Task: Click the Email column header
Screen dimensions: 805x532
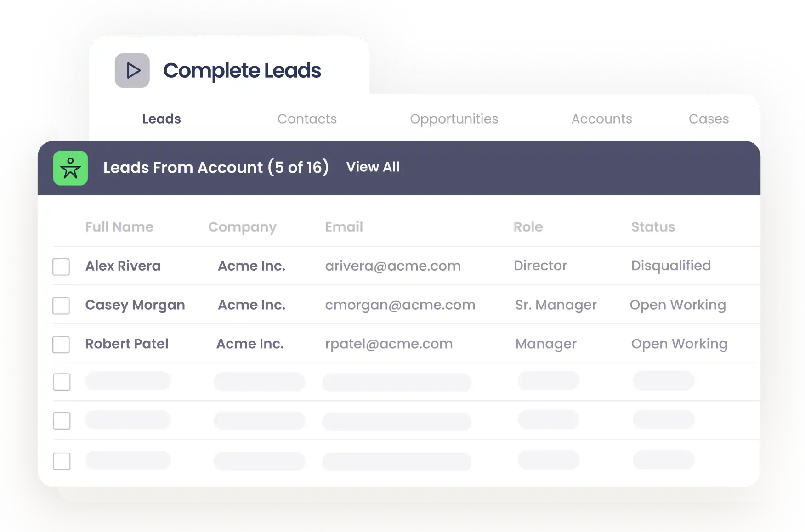Action: 344,227
